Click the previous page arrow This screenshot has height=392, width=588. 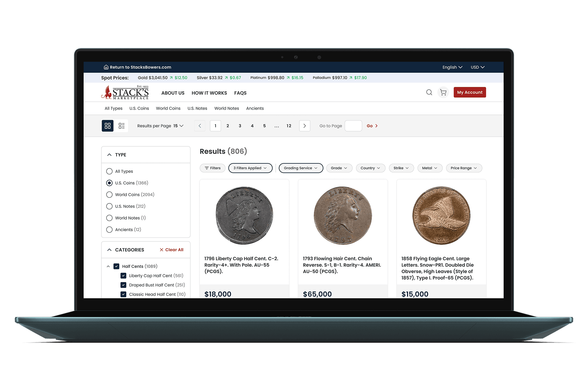(x=200, y=126)
